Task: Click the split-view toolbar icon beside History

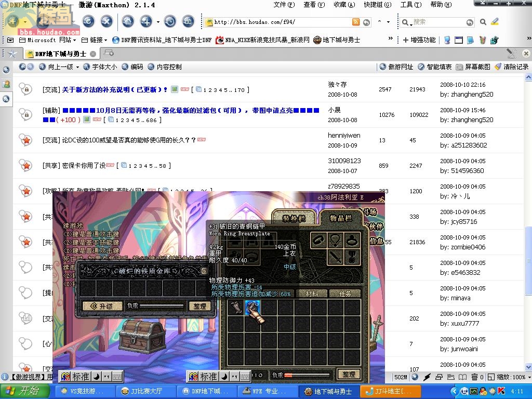Action: [188, 22]
